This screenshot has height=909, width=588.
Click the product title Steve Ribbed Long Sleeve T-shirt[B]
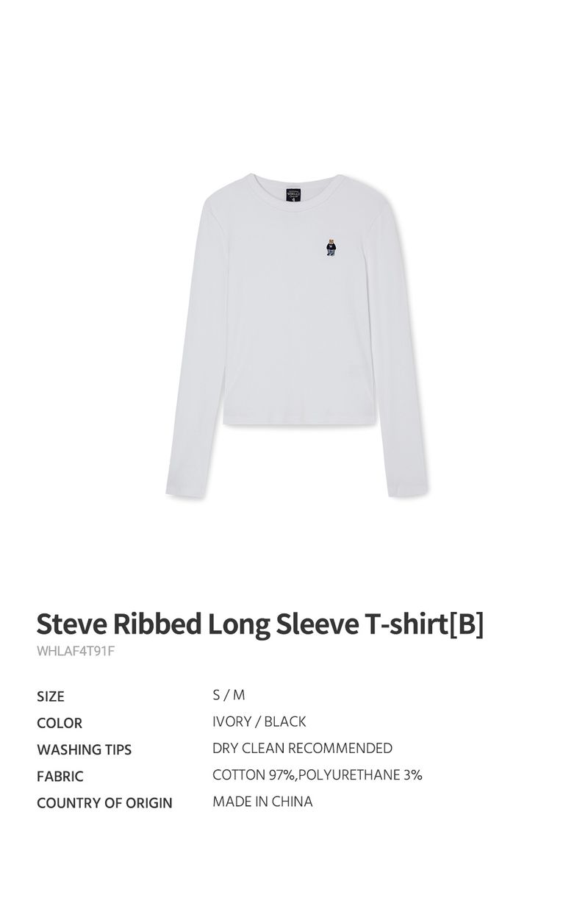click(x=260, y=624)
